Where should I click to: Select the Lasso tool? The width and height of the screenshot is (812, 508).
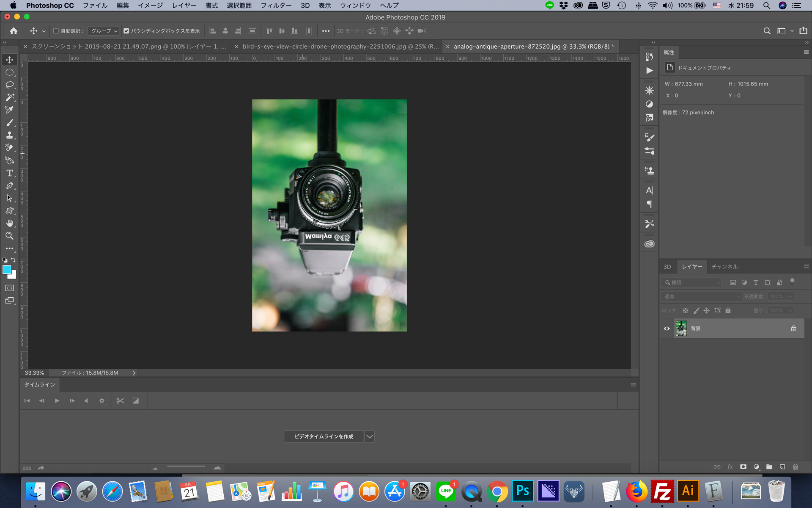tap(9, 85)
